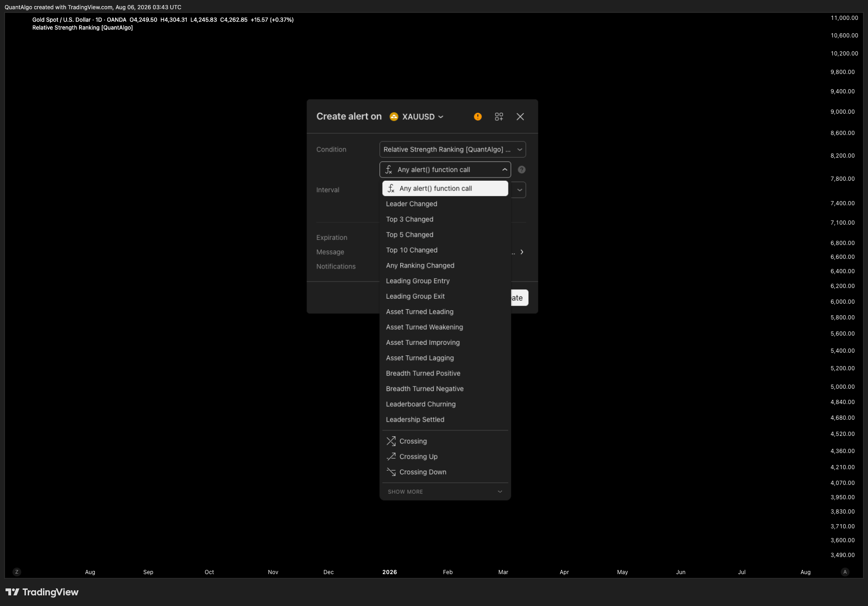The width and height of the screenshot is (868, 606).
Task: Select Leader Changed option
Action: click(x=445, y=204)
